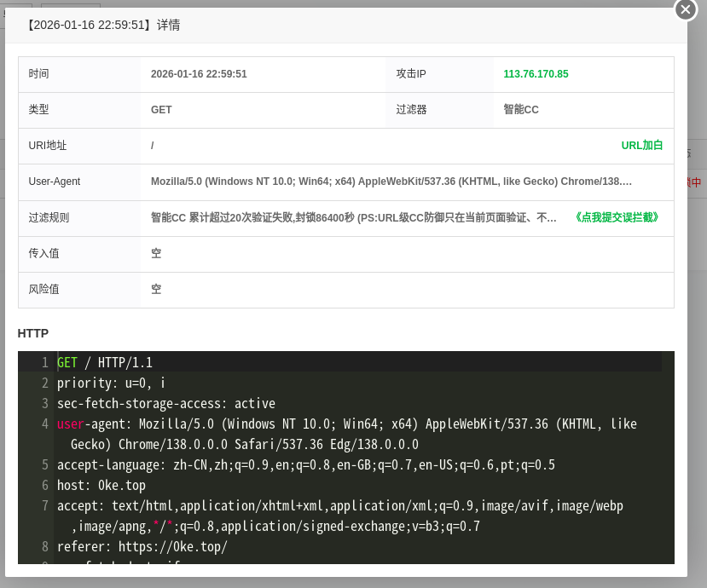Click the user-agent line in the HTTP block
This screenshot has width=707, height=588.
[x=256, y=424]
